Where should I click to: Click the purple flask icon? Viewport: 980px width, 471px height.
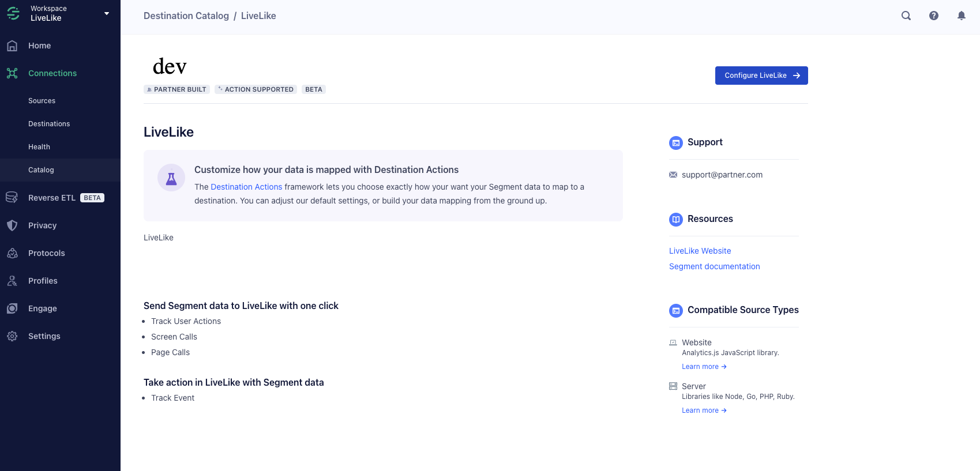pyautogui.click(x=171, y=178)
